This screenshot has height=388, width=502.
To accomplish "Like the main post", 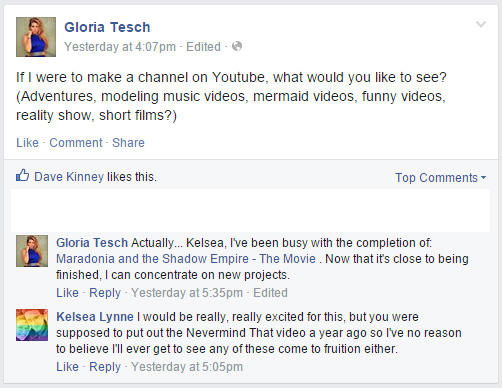I will tap(27, 143).
